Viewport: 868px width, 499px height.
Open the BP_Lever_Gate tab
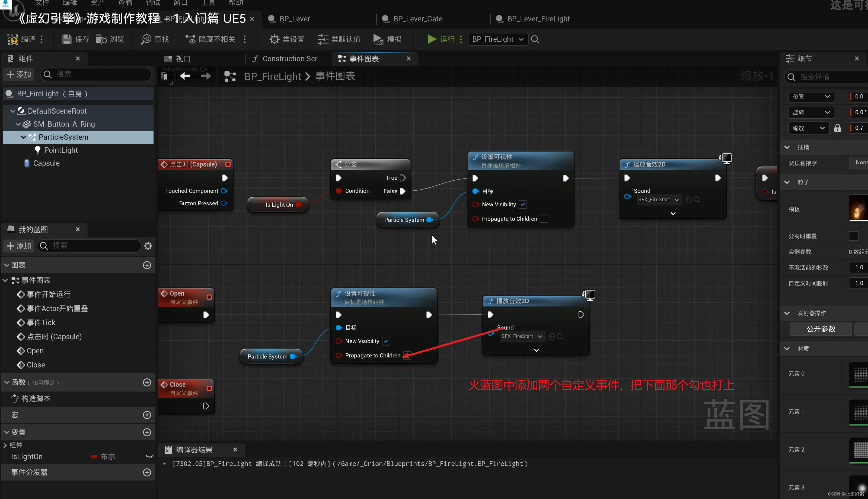pos(417,19)
